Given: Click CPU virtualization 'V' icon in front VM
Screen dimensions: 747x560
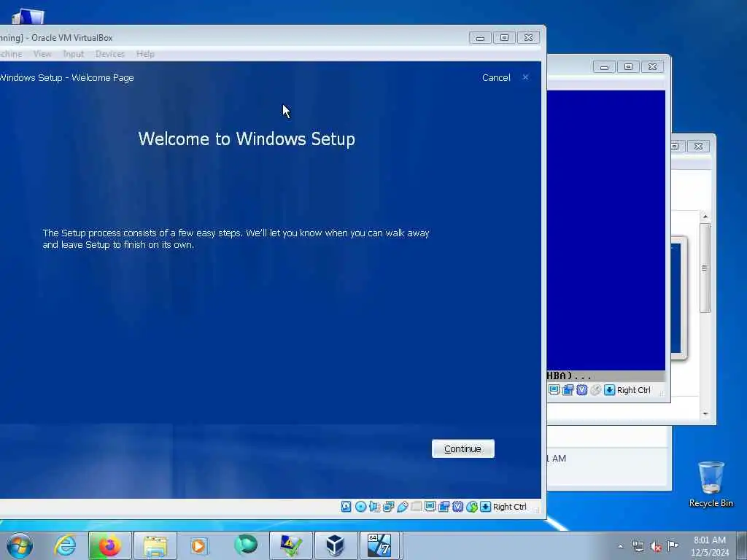Looking at the screenshot, I should tap(458, 507).
